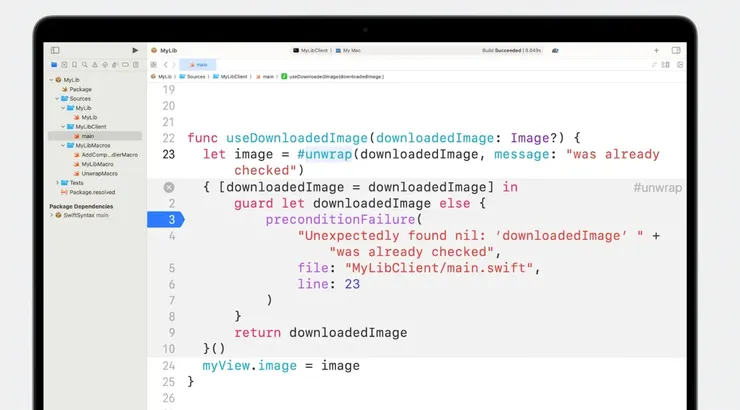The image size is (740, 410).
Task: Toggle the inspector panel
Action: click(676, 50)
